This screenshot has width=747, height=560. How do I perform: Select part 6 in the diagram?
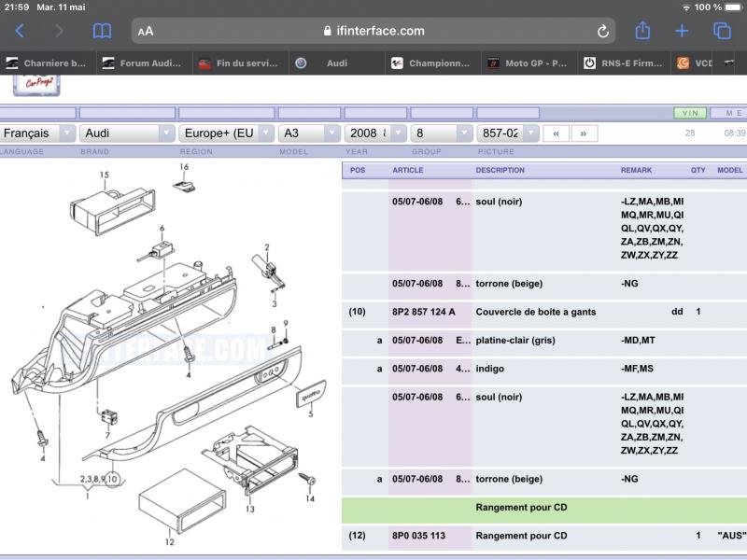[x=157, y=251]
